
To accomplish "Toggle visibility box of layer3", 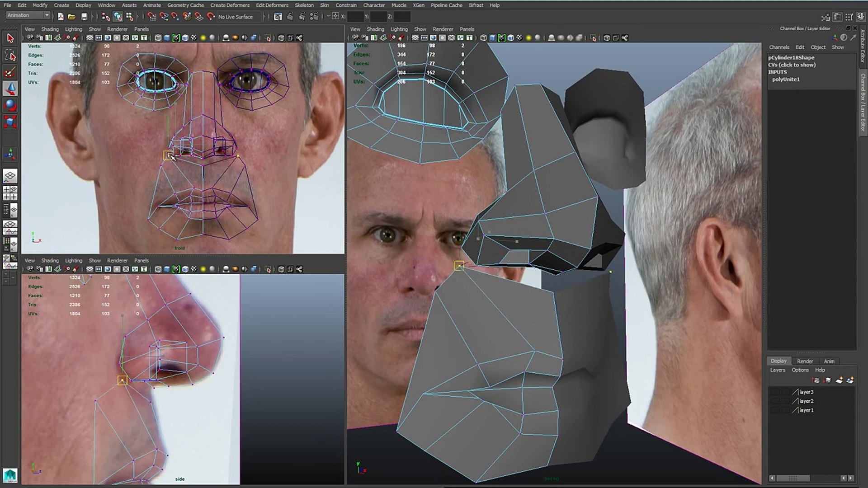I will point(775,392).
